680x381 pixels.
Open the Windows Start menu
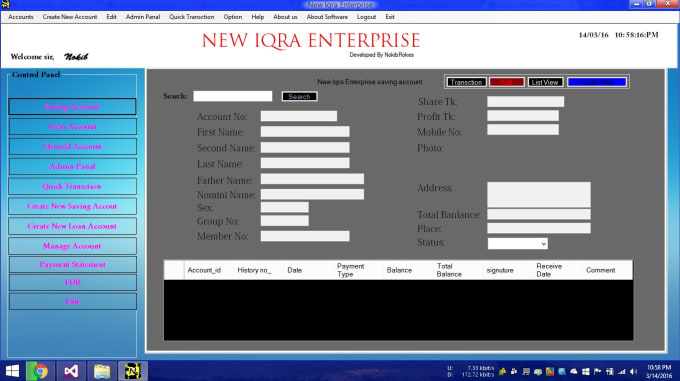[x=12, y=371]
